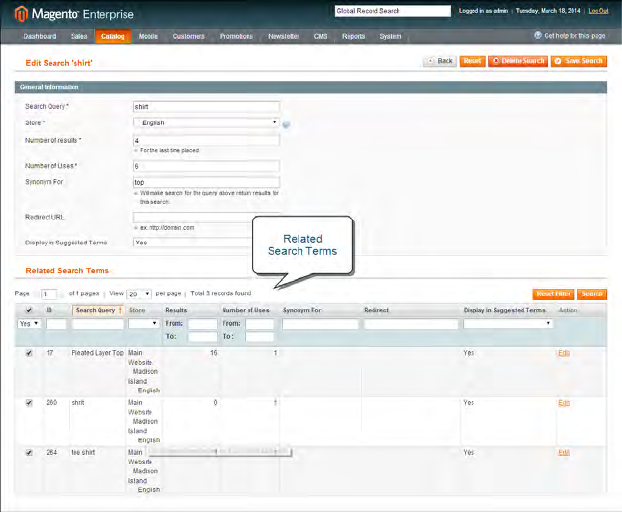The height and width of the screenshot is (512, 622).
Task: Open the Sales menu
Action: click(79, 36)
